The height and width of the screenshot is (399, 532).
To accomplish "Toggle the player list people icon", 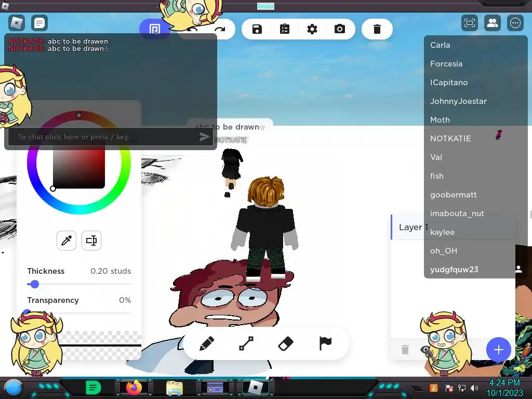I will coord(493,23).
